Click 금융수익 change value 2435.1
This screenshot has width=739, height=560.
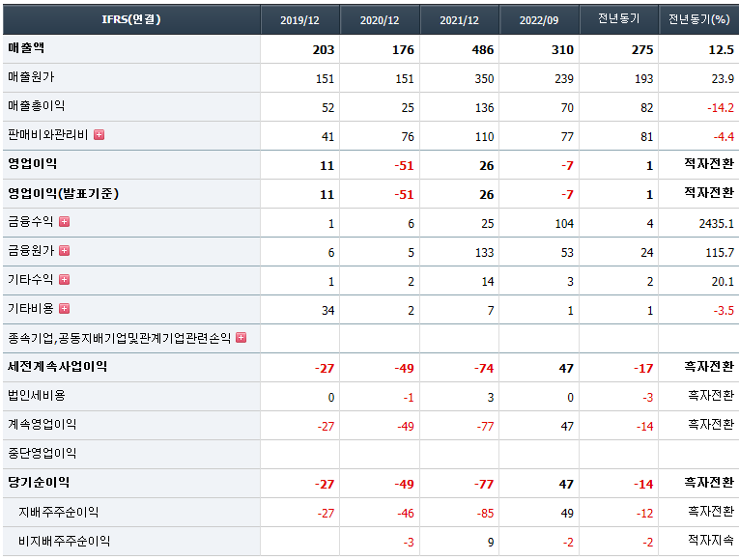pyautogui.click(x=717, y=224)
